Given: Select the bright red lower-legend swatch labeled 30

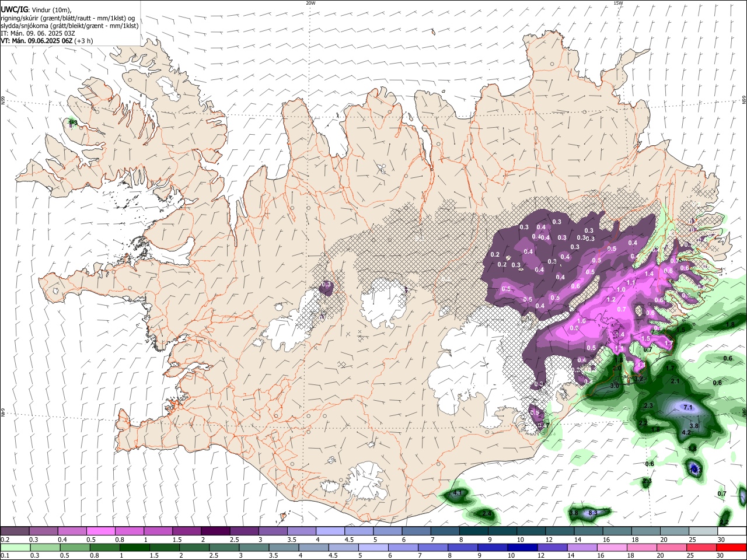Looking at the screenshot, I should click(731, 547).
